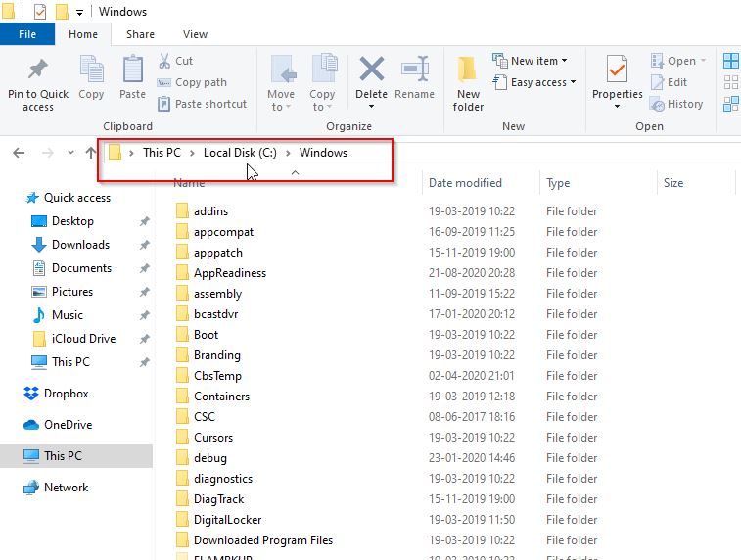Select the Cursors folder icon

click(x=182, y=438)
